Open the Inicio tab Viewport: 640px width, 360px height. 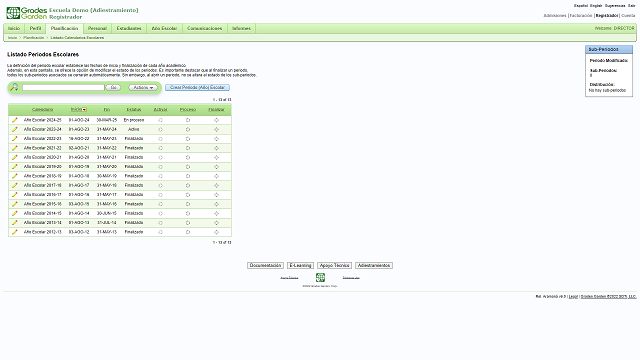(14, 28)
